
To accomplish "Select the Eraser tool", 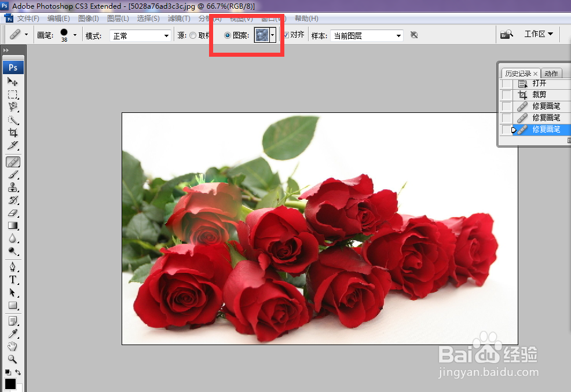I will (13, 213).
